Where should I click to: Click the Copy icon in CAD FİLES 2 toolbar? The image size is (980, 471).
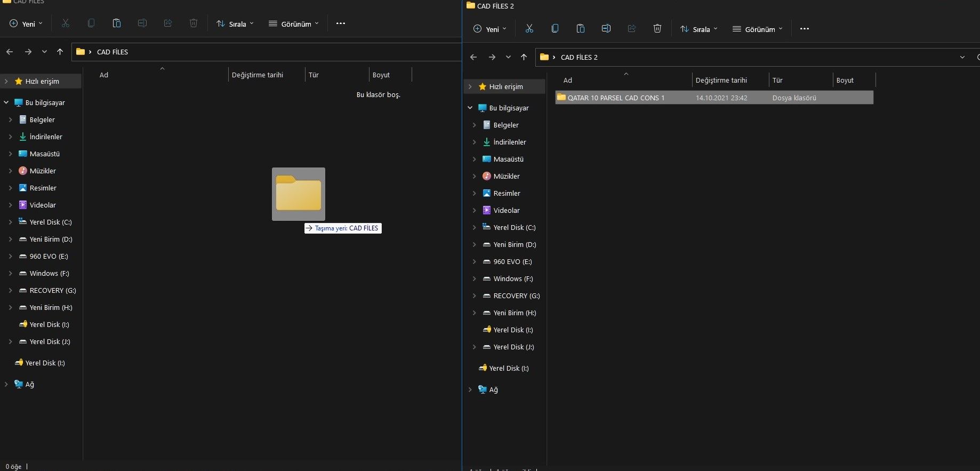pos(555,29)
